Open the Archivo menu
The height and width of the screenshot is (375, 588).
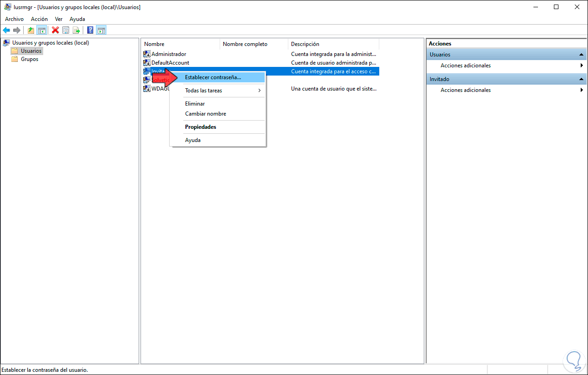click(x=14, y=19)
